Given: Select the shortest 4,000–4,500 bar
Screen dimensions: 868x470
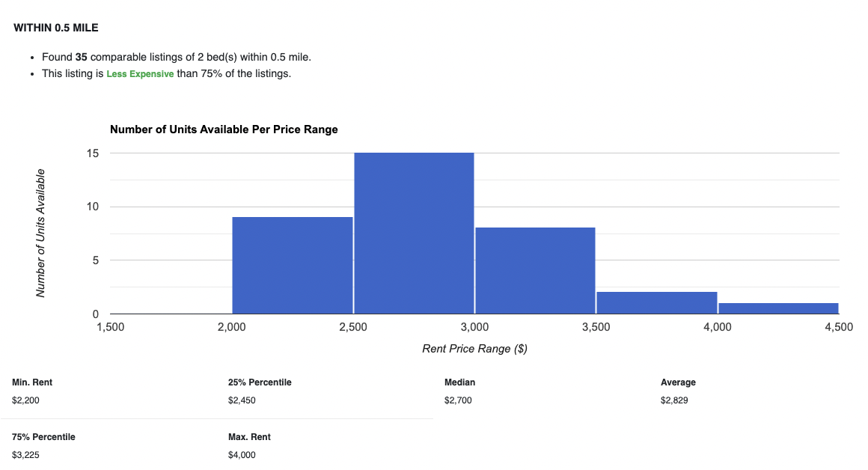Looking at the screenshot, I should (778, 308).
